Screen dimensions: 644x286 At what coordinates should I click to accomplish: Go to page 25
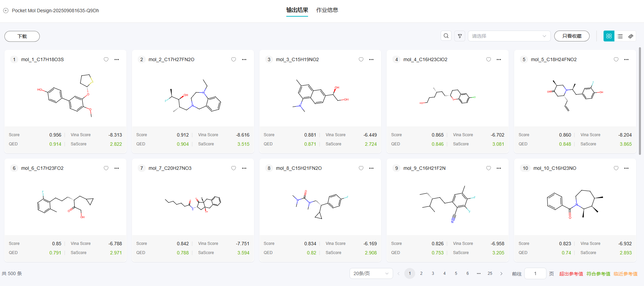click(x=490, y=273)
